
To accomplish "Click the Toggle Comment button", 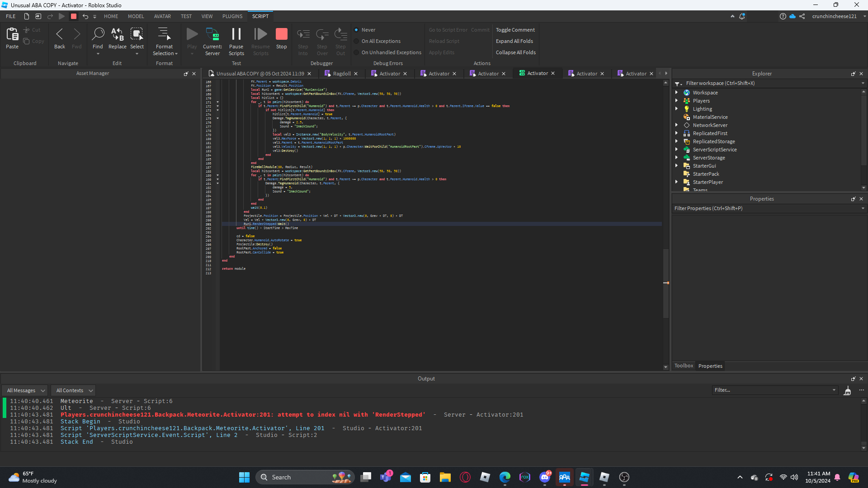I will (515, 30).
